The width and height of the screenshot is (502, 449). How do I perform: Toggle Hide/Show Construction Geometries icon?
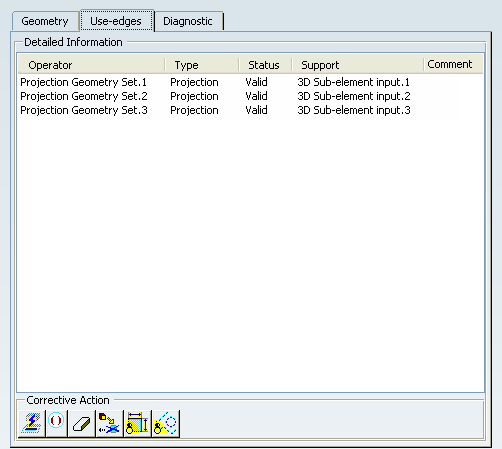pos(165,423)
